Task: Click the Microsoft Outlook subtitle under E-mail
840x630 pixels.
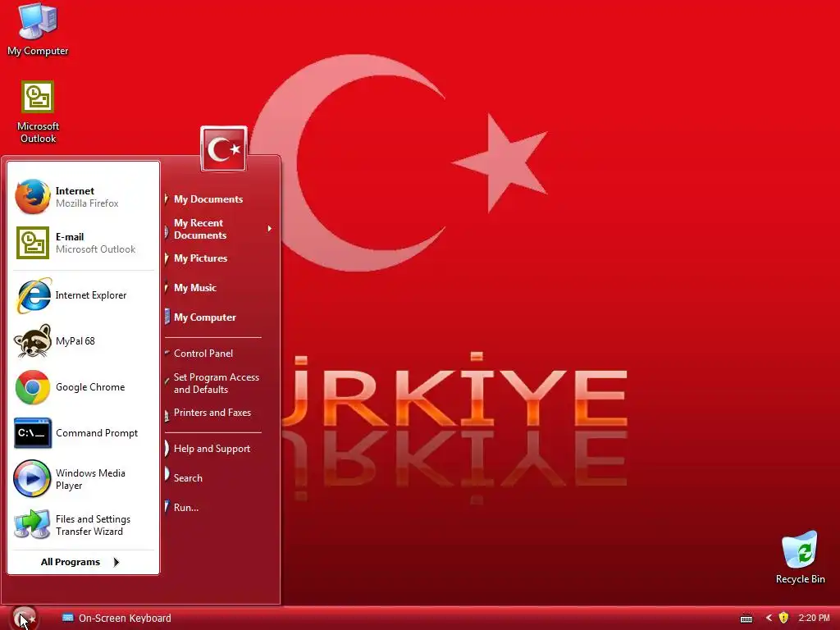Action: pos(95,249)
